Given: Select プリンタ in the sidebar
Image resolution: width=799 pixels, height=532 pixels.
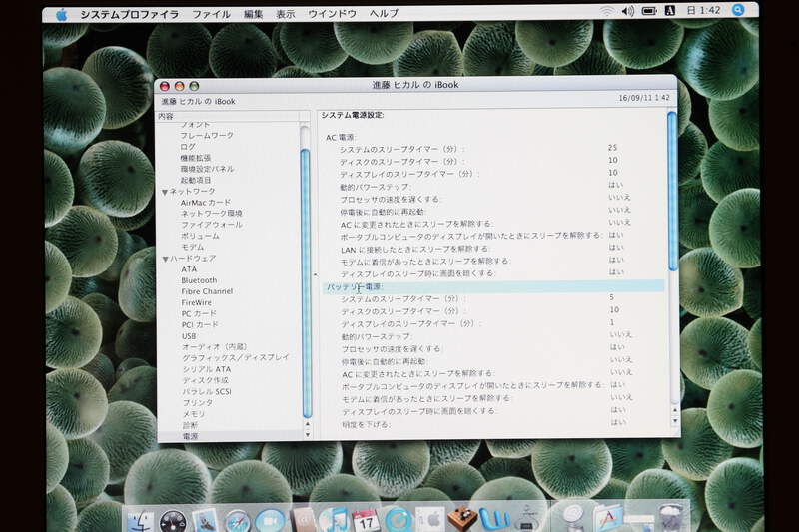Looking at the screenshot, I should [198, 402].
